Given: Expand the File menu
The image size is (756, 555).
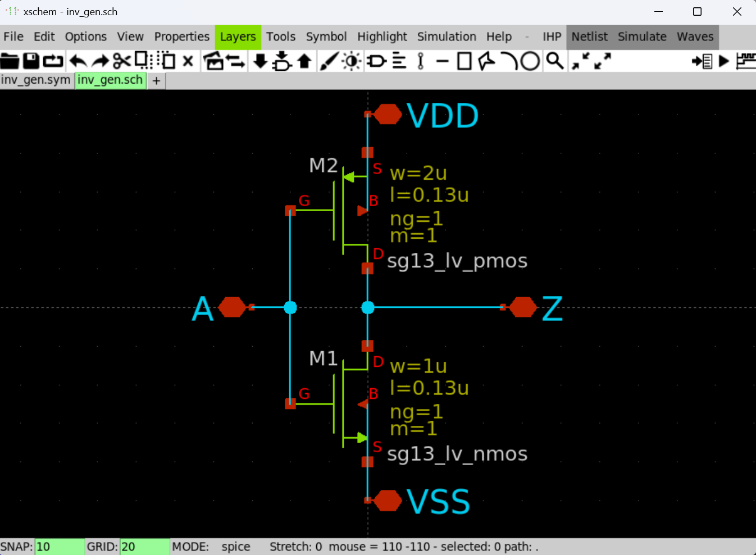Looking at the screenshot, I should (13, 37).
